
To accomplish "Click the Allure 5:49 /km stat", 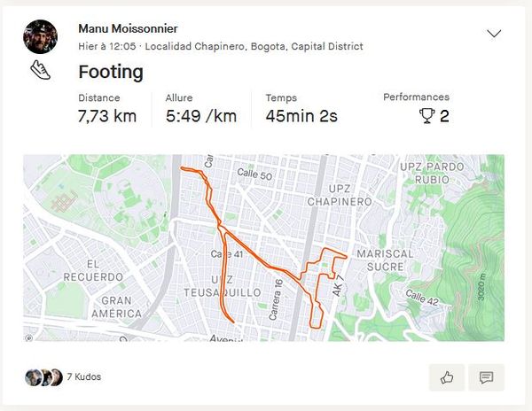I will click(201, 116).
